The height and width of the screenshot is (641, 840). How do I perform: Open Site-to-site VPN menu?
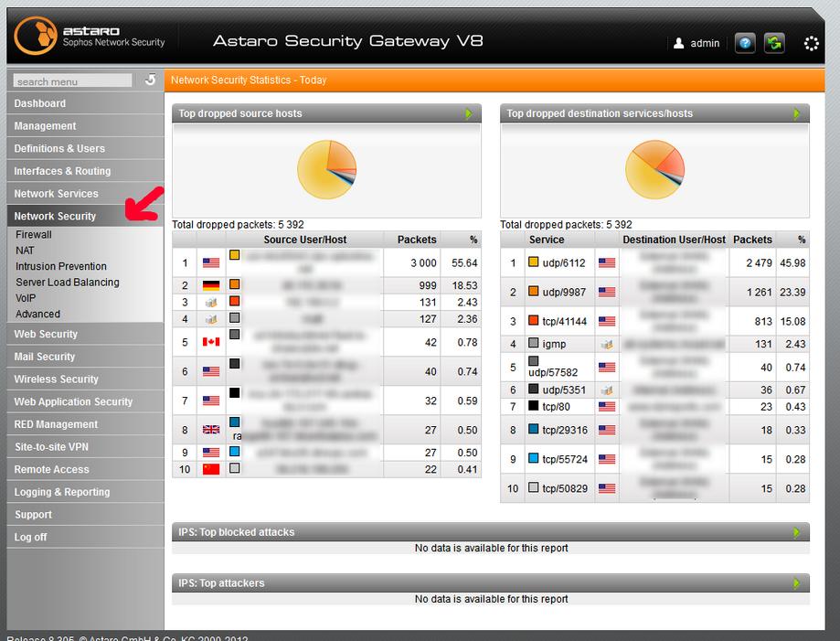tap(85, 446)
